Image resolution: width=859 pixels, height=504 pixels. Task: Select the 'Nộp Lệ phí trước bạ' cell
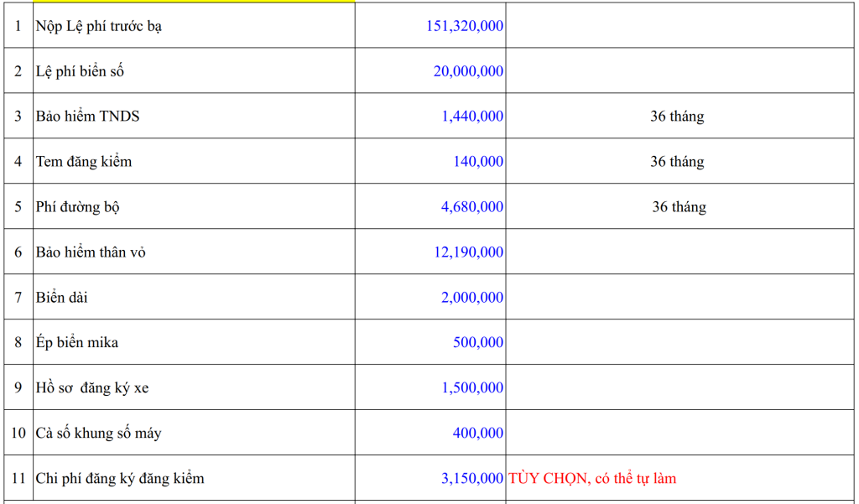99,26
